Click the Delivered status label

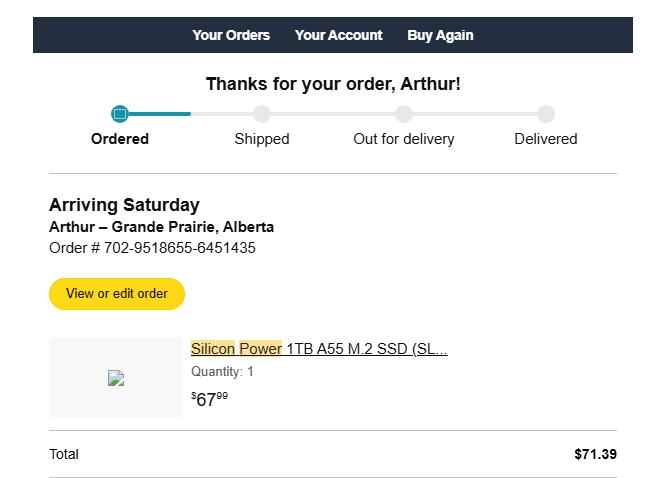(x=546, y=139)
